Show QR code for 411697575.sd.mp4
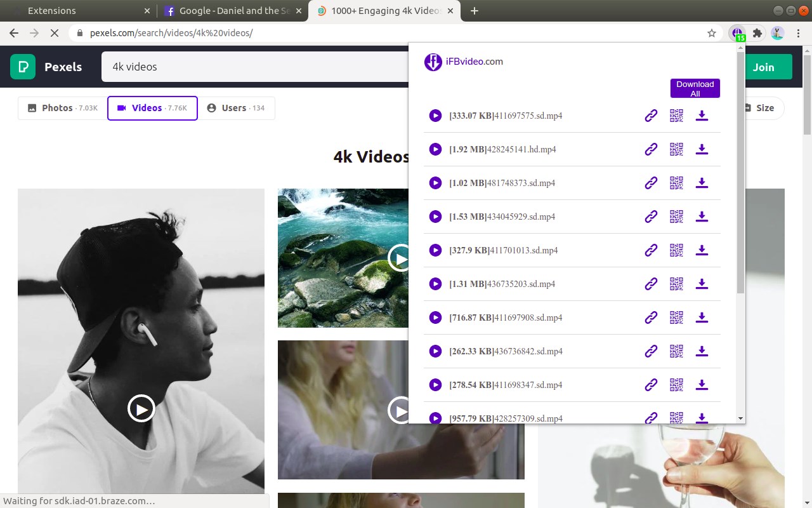812x508 pixels. 676,116
